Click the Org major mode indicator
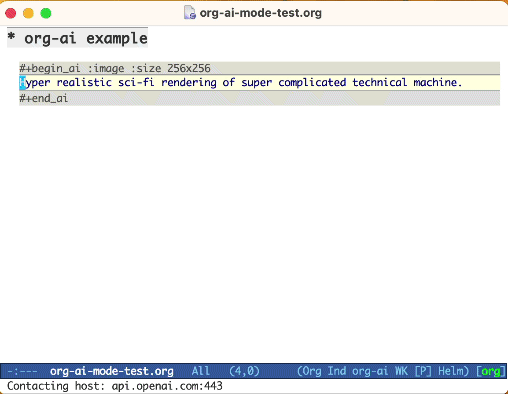508x394 pixels. pyautogui.click(x=309, y=371)
